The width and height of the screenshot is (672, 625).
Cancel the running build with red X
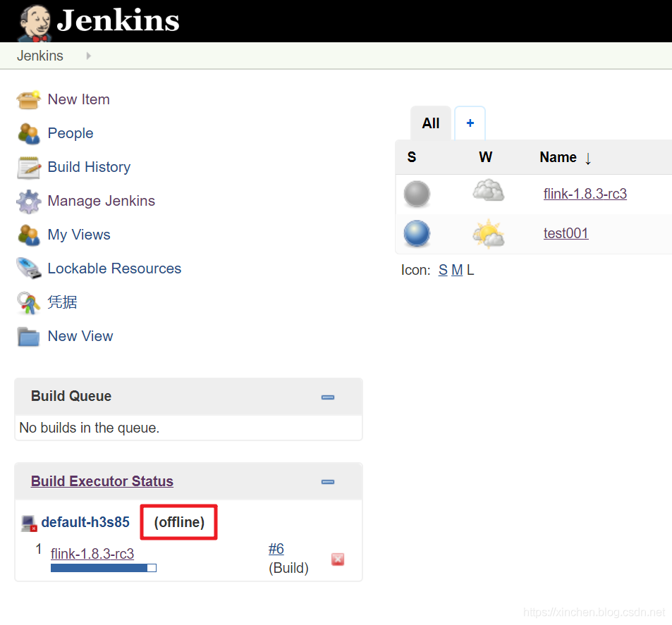[338, 559]
